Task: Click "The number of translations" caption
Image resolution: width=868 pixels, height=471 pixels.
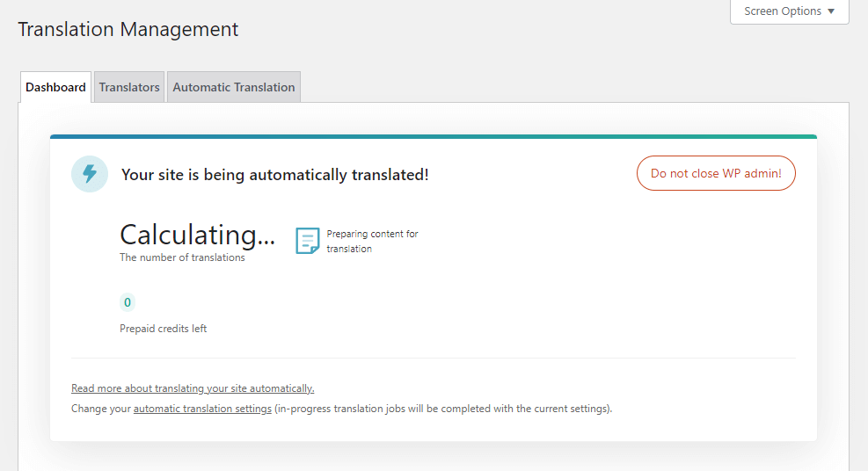Action: [182, 258]
